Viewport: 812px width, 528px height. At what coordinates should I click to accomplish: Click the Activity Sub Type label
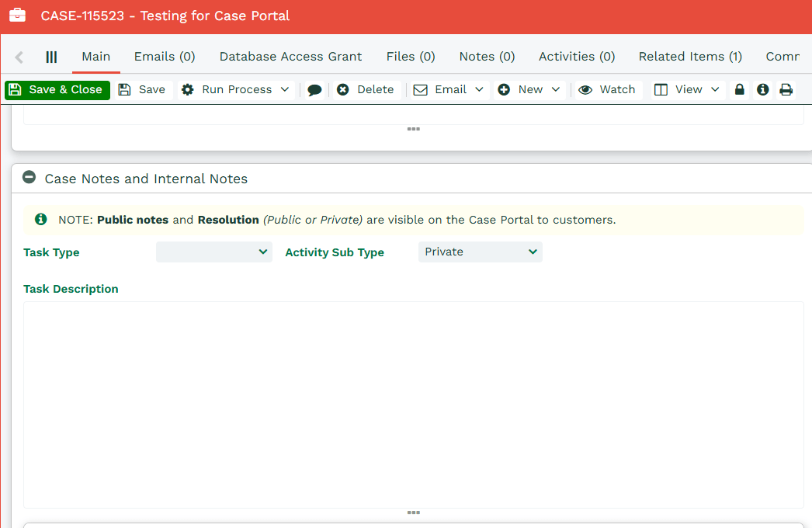tap(335, 252)
